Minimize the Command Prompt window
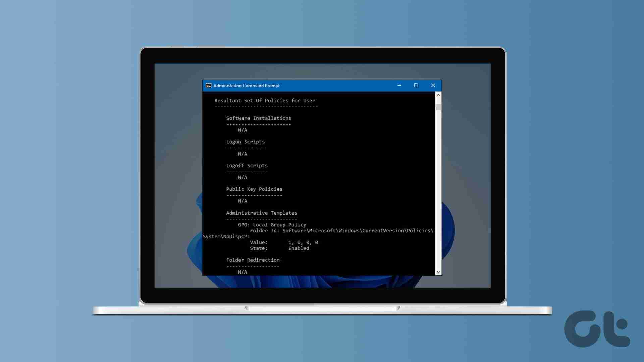Image resolution: width=644 pixels, height=362 pixels. (x=399, y=86)
